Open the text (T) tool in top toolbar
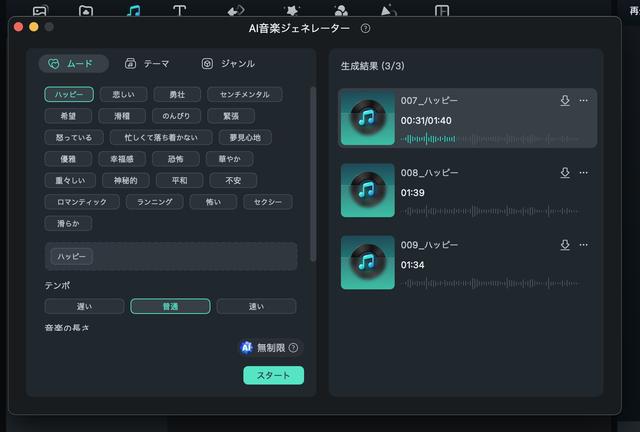This screenshot has height=432, width=640. 179,11
